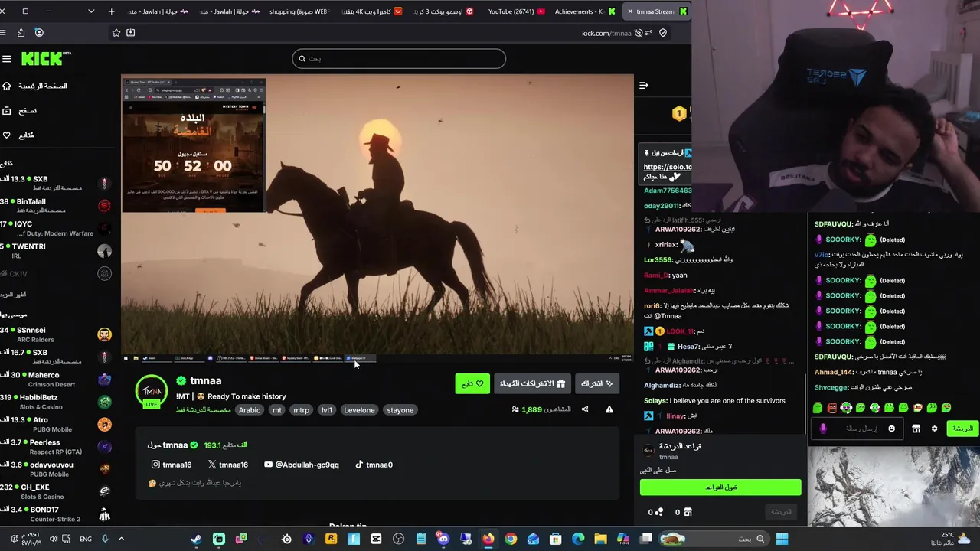Select HabibiBetz Slots & Casino channel
This screenshot has width=980, height=551.
point(56,402)
